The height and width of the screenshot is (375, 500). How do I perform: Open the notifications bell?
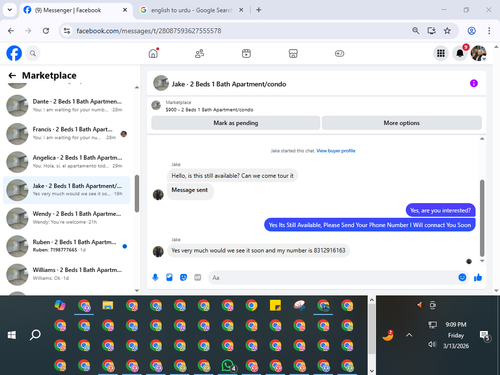(x=460, y=53)
